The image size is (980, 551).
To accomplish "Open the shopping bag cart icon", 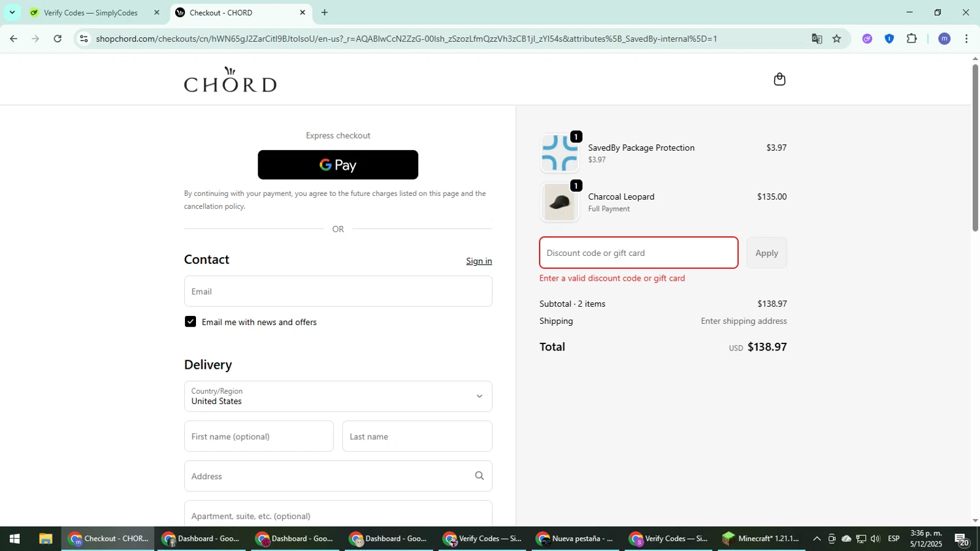I will pos(779,80).
